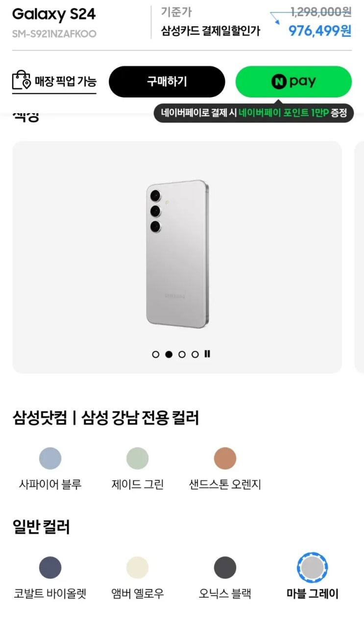Choose the Sapphire Blue color swatch

(50, 459)
